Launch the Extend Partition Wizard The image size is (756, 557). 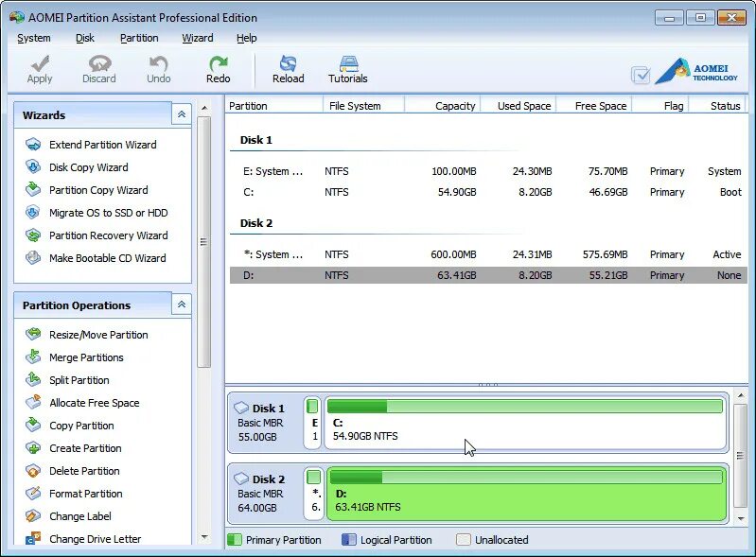103,145
